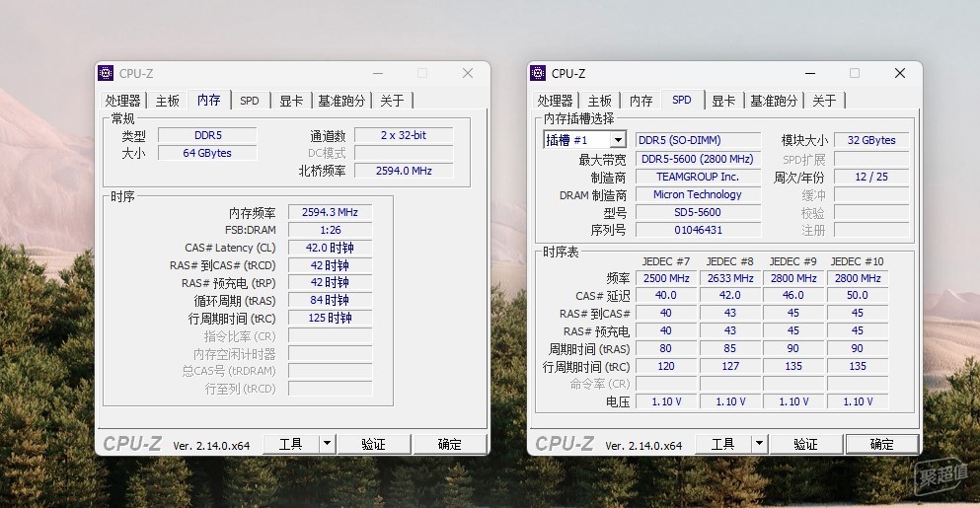Image resolution: width=980 pixels, height=508 pixels.
Task: Click the 2633 MHz JEDEC #8 frequency cell
Action: [730, 278]
